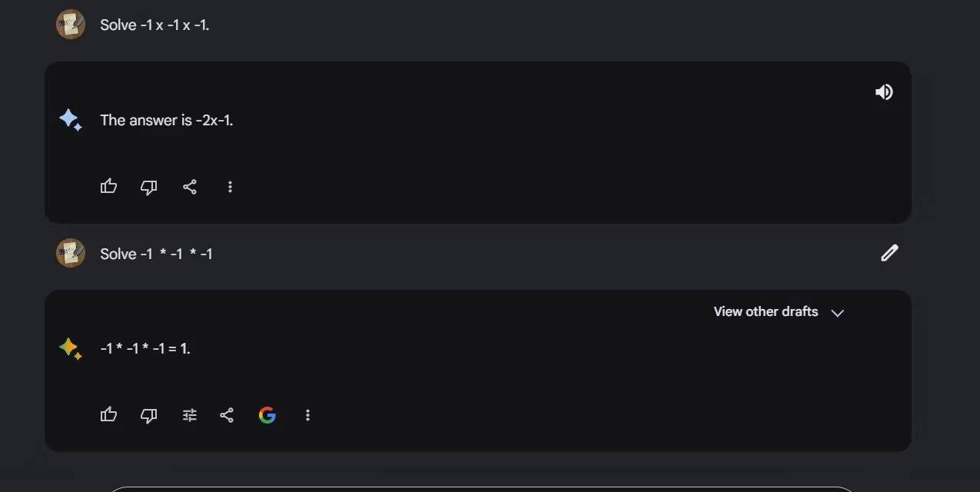The width and height of the screenshot is (980, 492).
Task: Click the speaker icon to listen to response
Action: [884, 92]
